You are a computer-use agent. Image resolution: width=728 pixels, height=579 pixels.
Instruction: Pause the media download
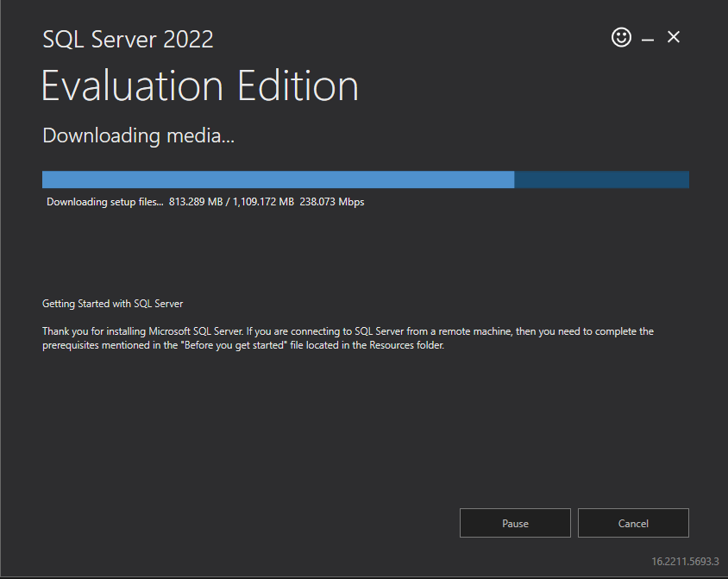point(515,523)
